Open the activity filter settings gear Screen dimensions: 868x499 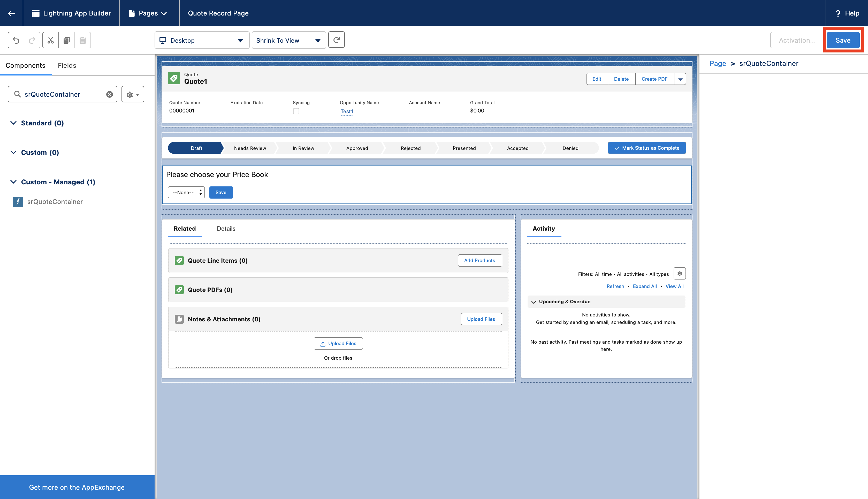(x=680, y=274)
